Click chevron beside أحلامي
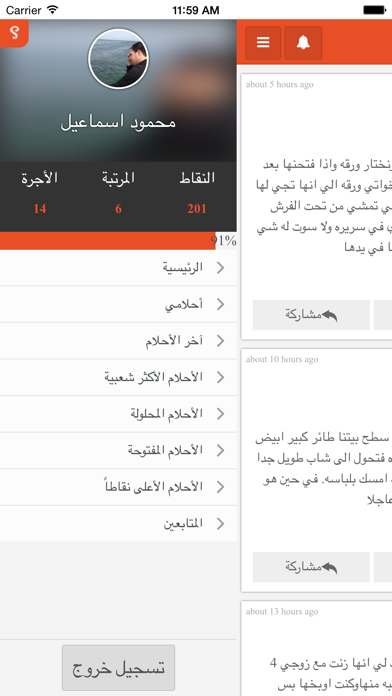 pos(220,304)
